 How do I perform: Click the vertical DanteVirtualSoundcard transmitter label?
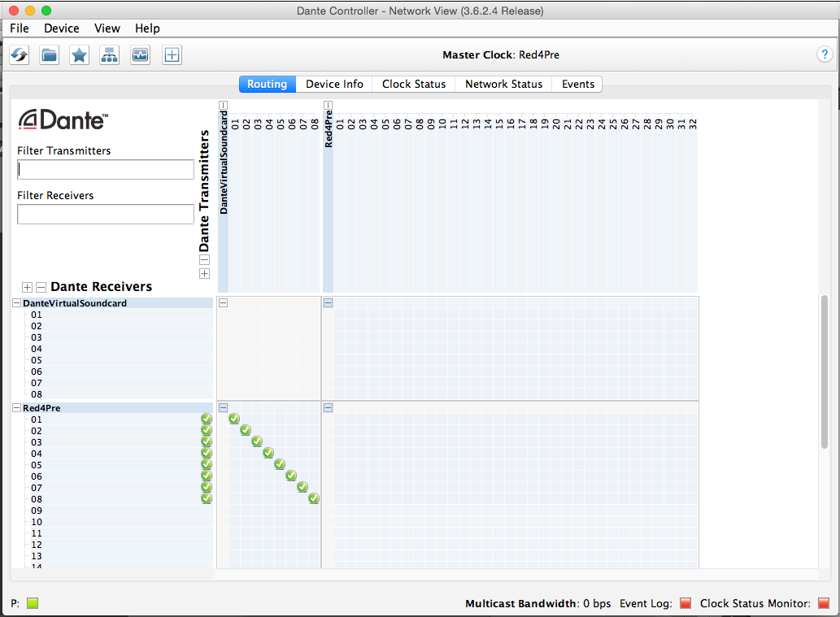pyautogui.click(x=224, y=163)
